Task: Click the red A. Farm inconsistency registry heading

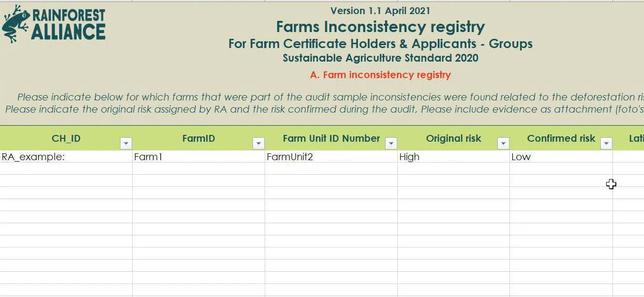Action: [x=380, y=75]
